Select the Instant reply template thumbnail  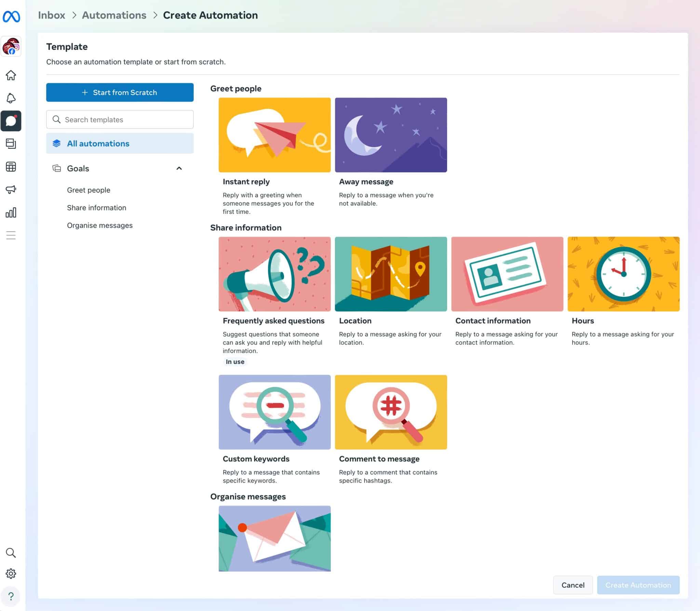(x=274, y=134)
